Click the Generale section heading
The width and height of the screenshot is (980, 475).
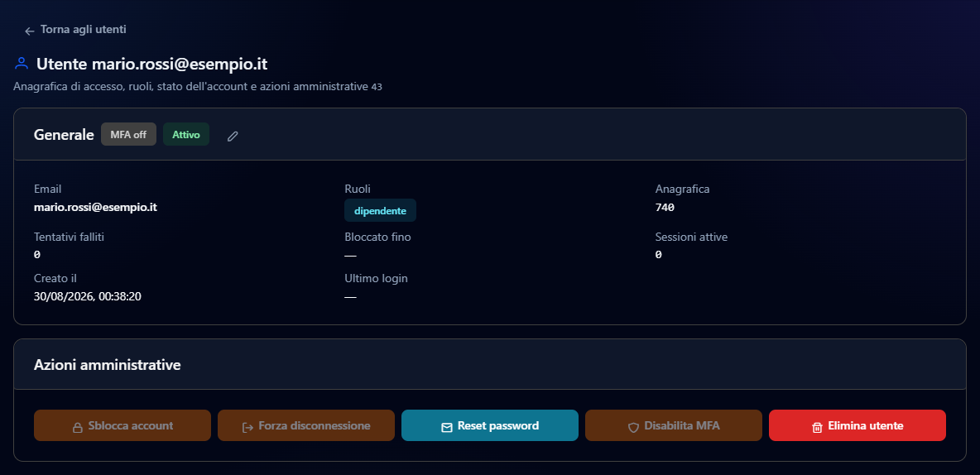coord(64,134)
